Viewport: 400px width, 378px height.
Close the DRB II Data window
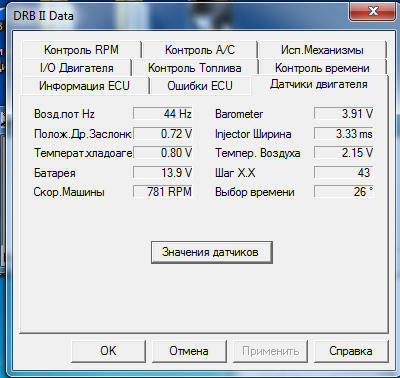click(x=373, y=11)
